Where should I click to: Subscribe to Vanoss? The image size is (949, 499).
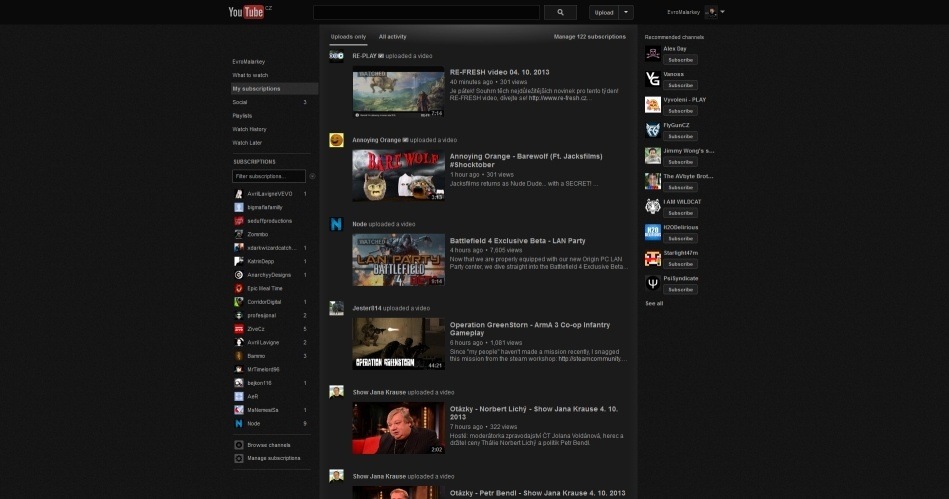[x=680, y=85]
